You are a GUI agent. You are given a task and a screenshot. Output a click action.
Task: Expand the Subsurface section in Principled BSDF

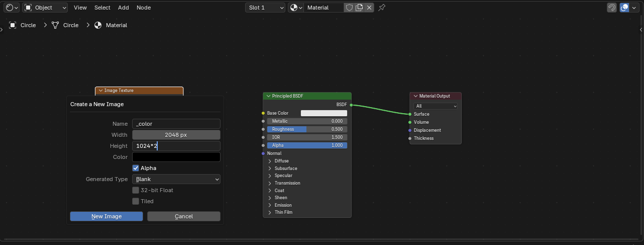coord(270,169)
